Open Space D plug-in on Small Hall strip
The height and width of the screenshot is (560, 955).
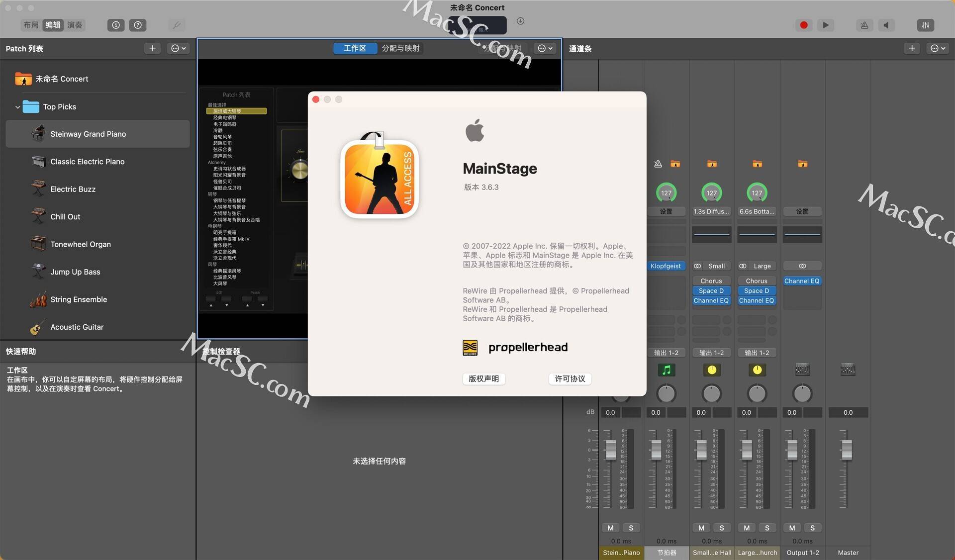point(711,291)
